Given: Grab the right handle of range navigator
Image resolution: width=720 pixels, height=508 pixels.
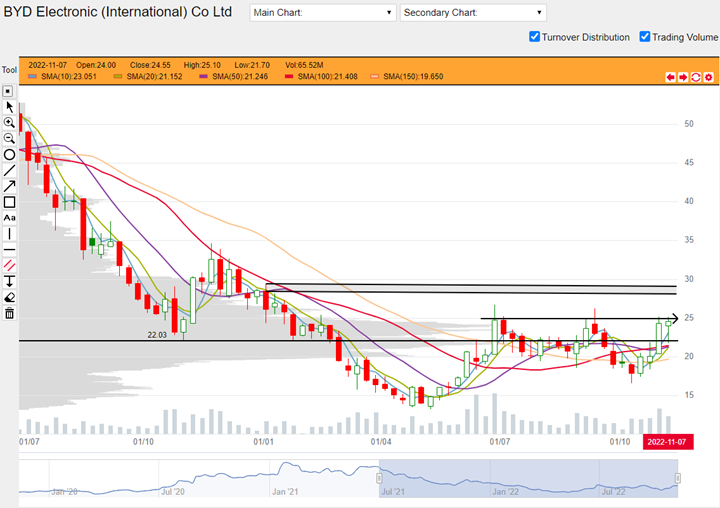Looking at the screenshot, I should point(677,478).
